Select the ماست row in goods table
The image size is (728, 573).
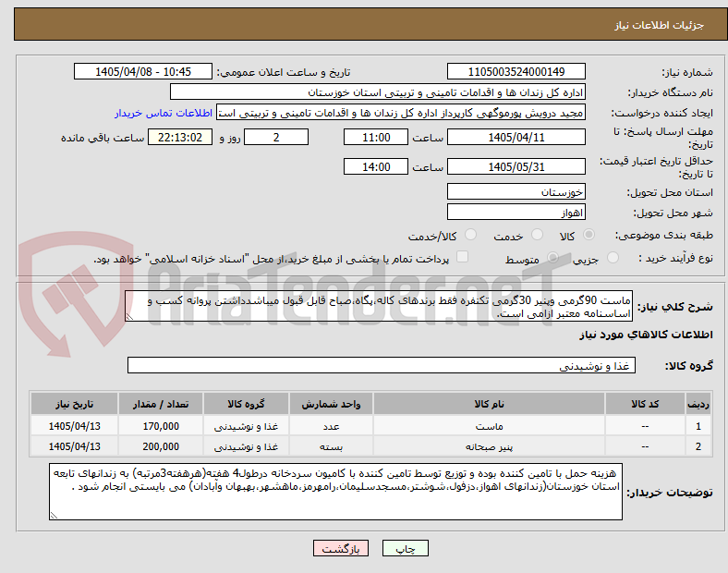coord(370,426)
